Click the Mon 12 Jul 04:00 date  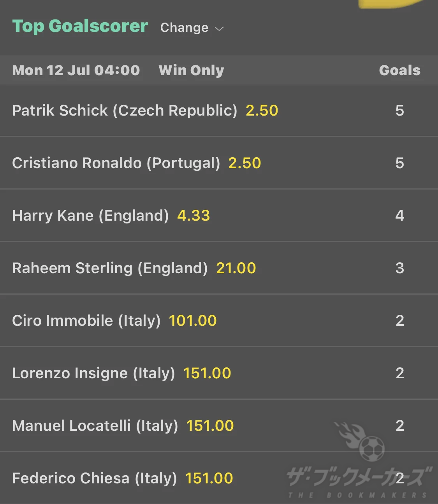(x=76, y=70)
